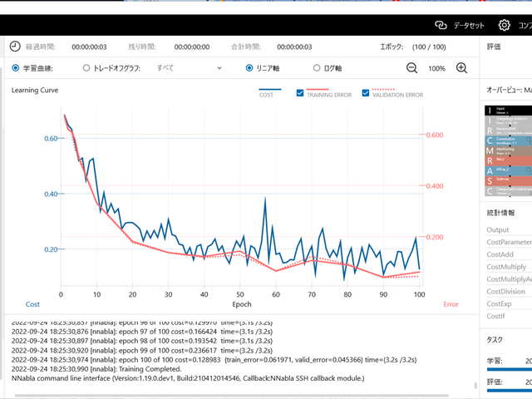Screen dimensions: 532x399
Task: Select the Affine_2 layer in overview
Action: coord(508,170)
